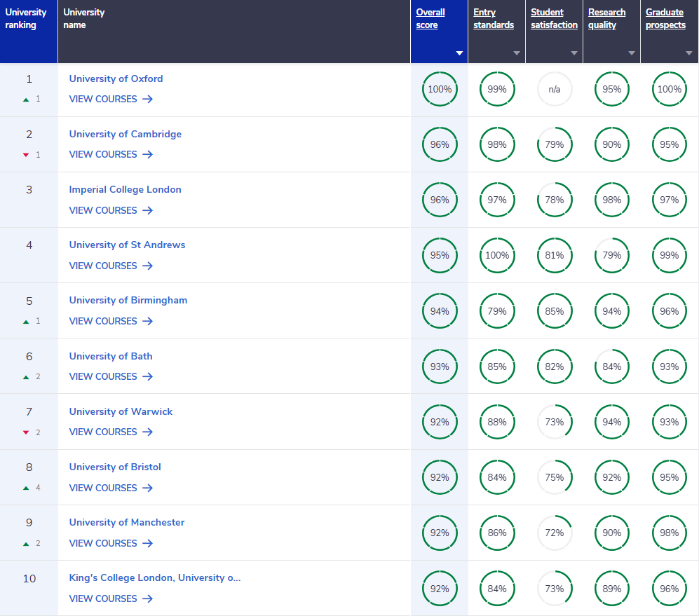Click Manchester's 98% graduate prospects ring
The width and height of the screenshot is (699, 616).
(670, 533)
